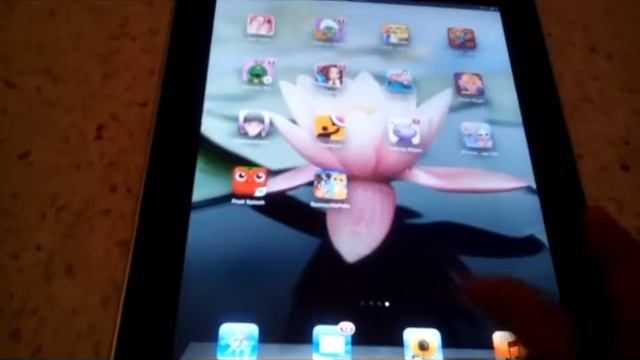
Task: Open Safari in the dock
Action: pos(239,342)
